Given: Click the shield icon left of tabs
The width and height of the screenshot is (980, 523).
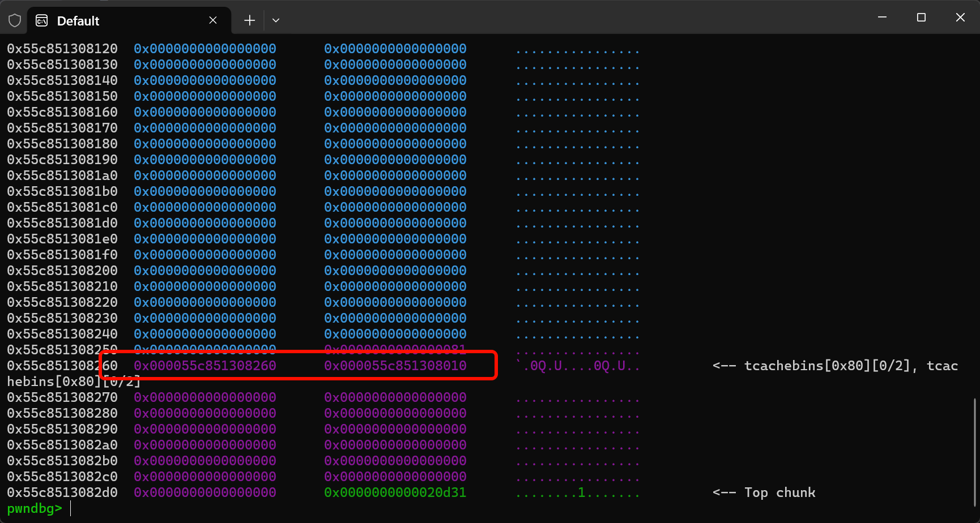Looking at the screenshot, I should click(15, 21).
